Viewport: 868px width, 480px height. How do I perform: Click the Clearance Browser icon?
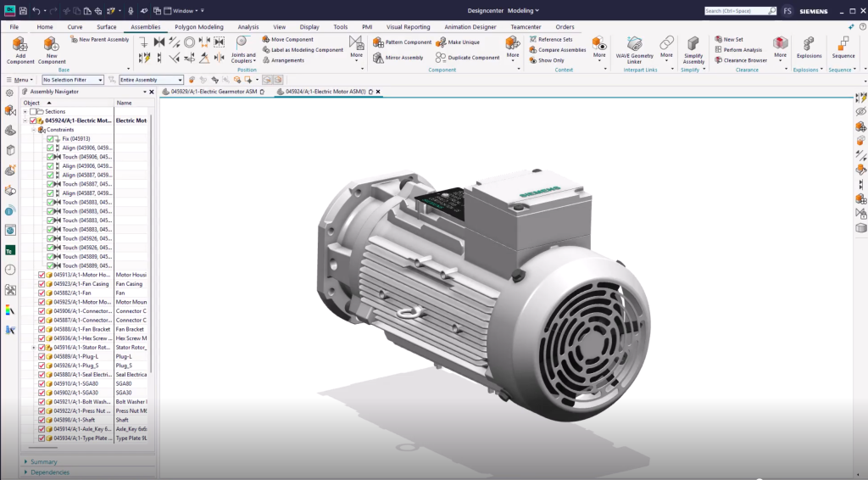[718, 60]
